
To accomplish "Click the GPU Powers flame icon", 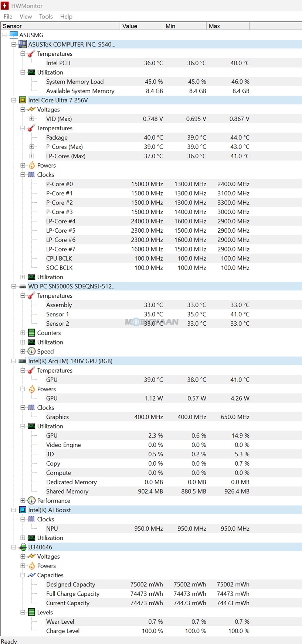I will point(31,389).
